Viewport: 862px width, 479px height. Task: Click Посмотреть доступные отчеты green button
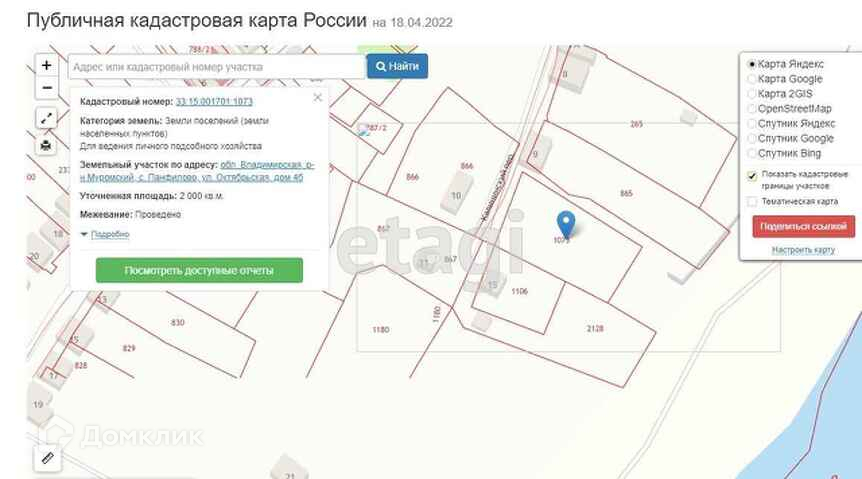point(199,271)
